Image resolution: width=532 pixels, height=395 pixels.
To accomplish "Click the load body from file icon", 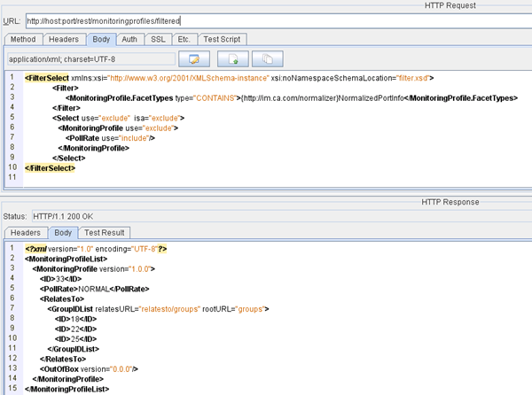I will (233, 59).
